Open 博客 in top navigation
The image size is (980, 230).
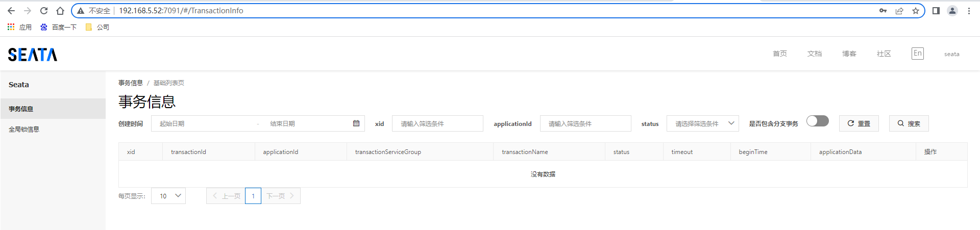click(x=849, y=54)
